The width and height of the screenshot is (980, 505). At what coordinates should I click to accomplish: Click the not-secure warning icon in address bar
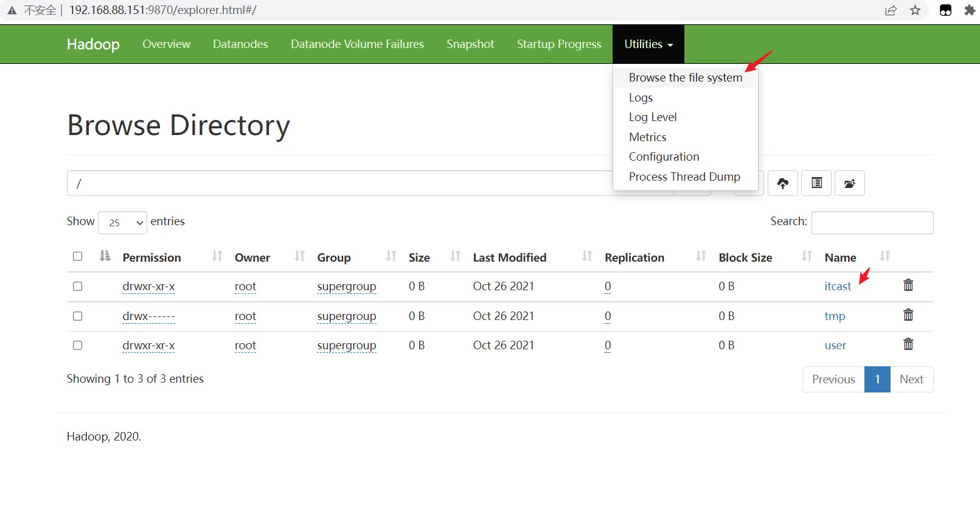point(12,10)
